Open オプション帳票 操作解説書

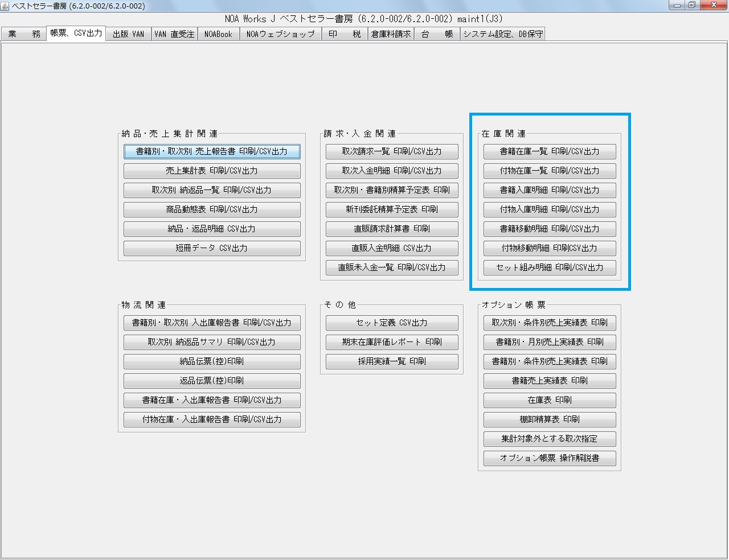549,458
